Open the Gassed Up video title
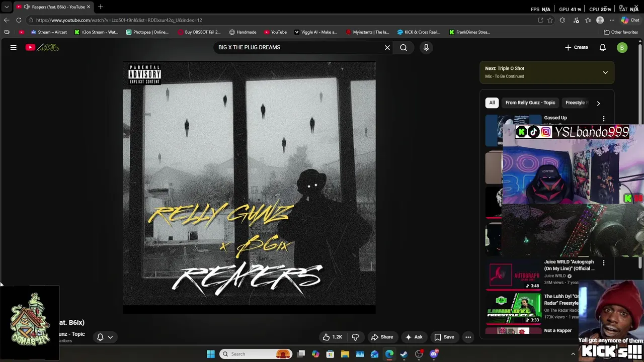The image size is (644, 362). tap(555, 118)
